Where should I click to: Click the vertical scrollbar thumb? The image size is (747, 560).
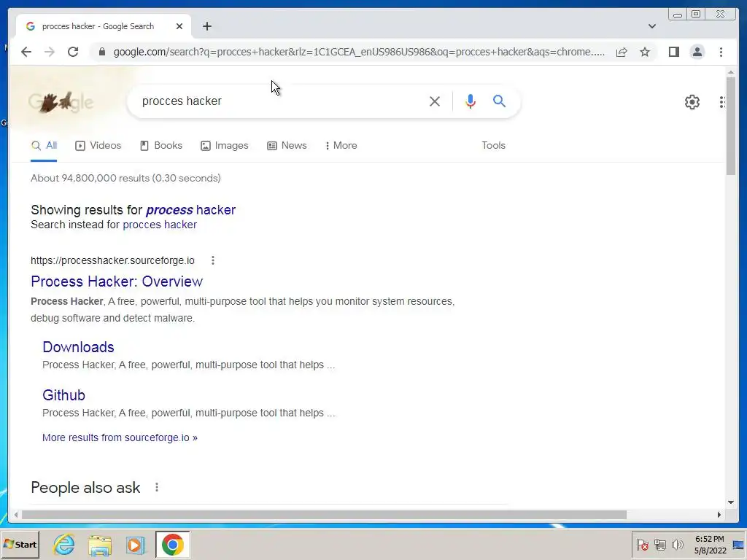point(731,126)
